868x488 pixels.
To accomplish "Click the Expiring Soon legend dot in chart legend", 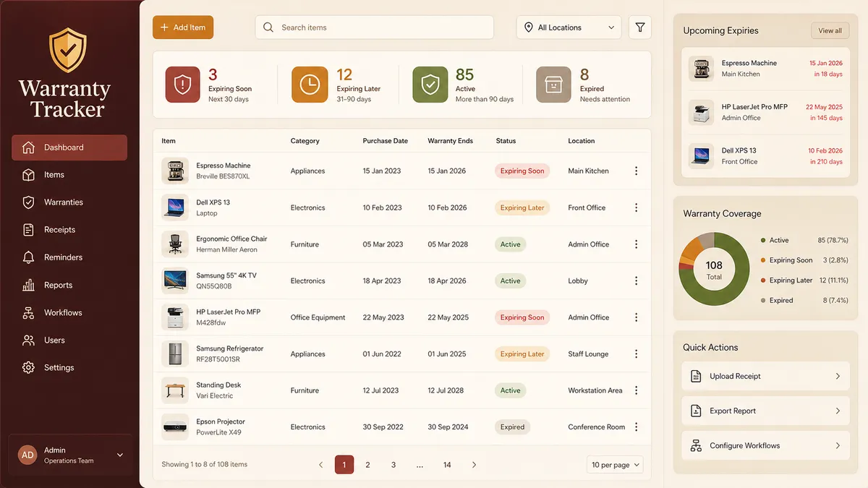I will (763, 260).
